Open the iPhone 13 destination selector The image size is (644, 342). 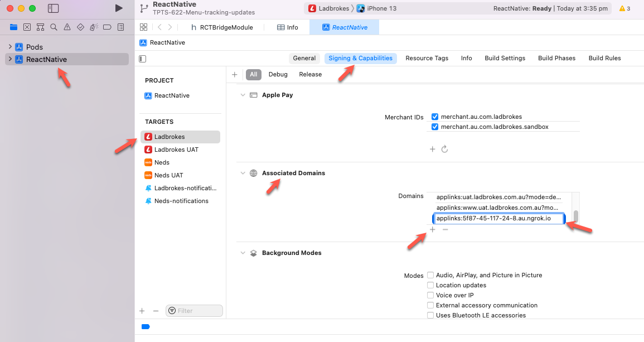pyautogui.click(x=376, y=8)
